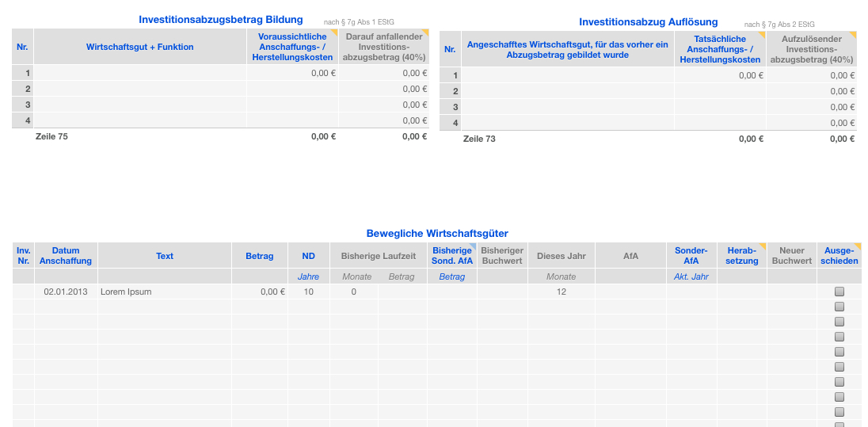Click blue marker on Bisherige Sond. AfA header
Screen dimensions: 868x427
point(473,247)
